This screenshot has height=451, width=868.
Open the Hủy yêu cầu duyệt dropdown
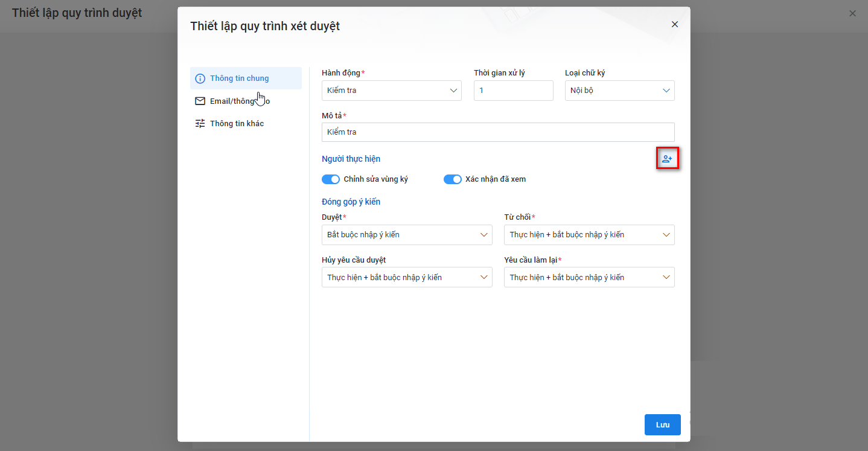coord(407,278)
